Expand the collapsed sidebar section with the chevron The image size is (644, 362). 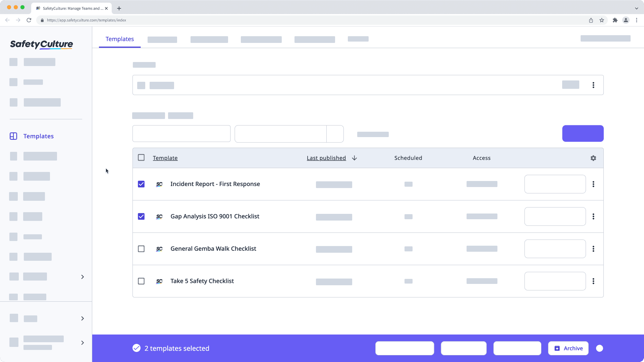tap(83, 277)
